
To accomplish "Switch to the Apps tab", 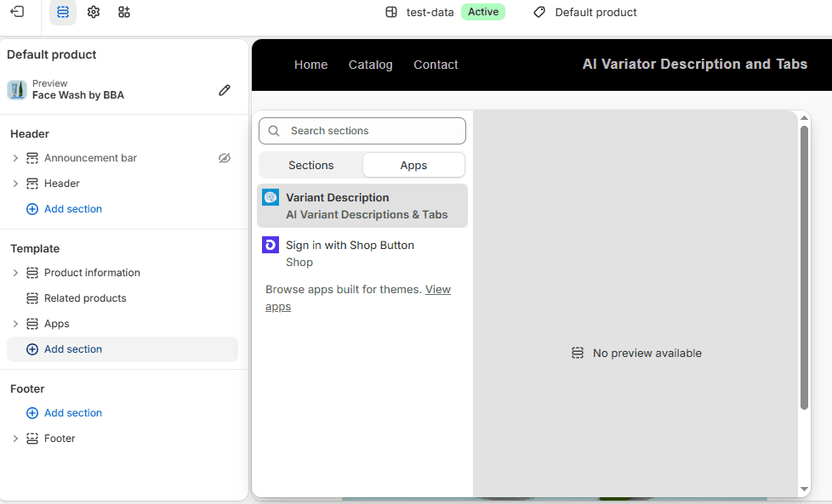I will pos(414,166).
